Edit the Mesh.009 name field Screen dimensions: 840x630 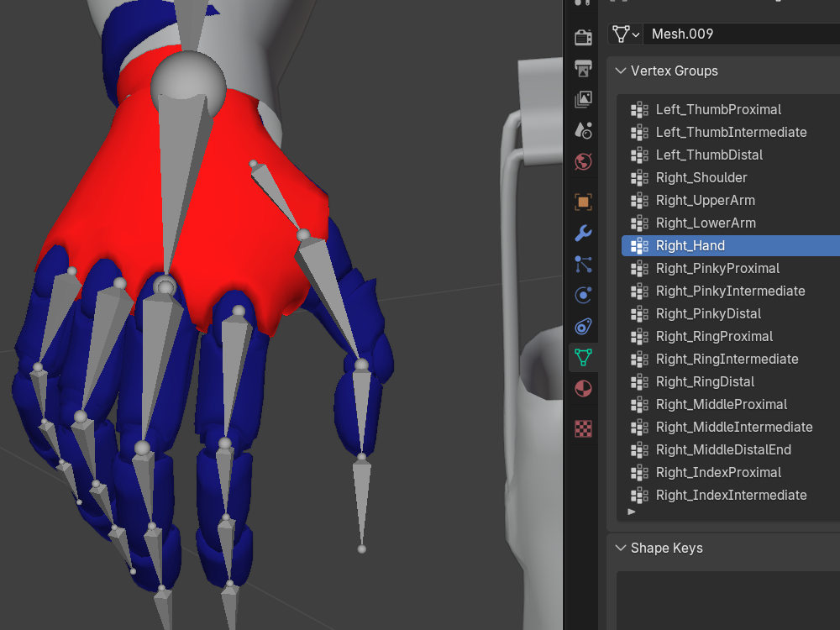[742, 34]
